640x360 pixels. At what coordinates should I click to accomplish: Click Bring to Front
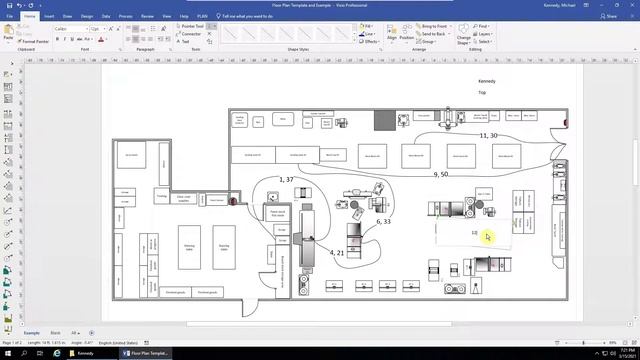click(x=431, y=26)
